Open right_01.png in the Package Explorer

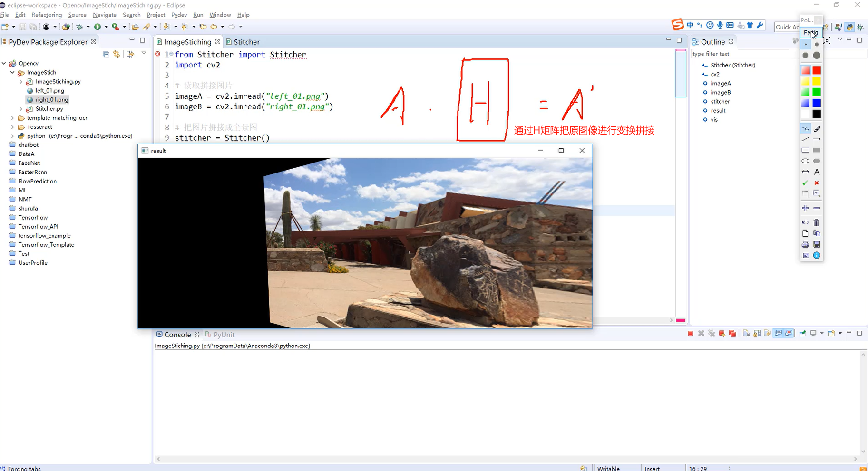52,100
